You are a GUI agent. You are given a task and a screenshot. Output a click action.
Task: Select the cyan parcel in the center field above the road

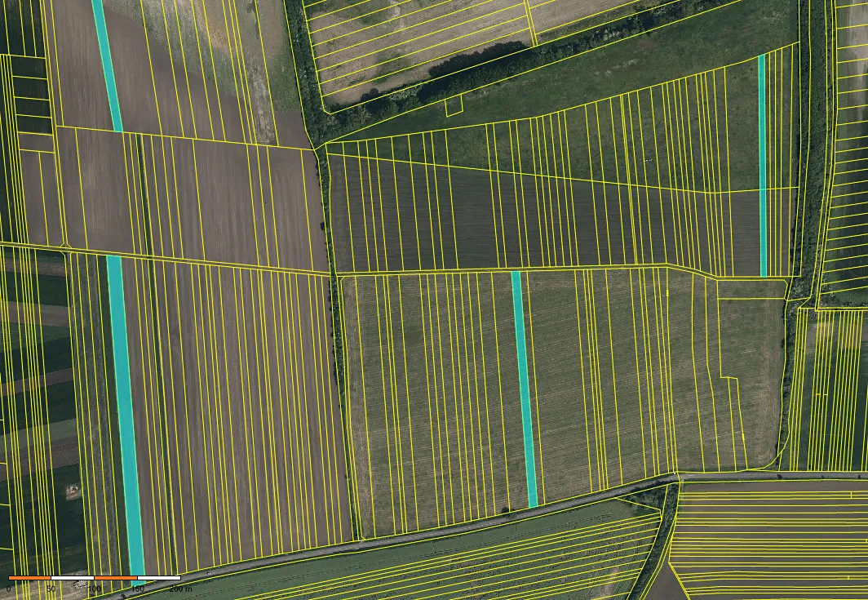point(525,389)
